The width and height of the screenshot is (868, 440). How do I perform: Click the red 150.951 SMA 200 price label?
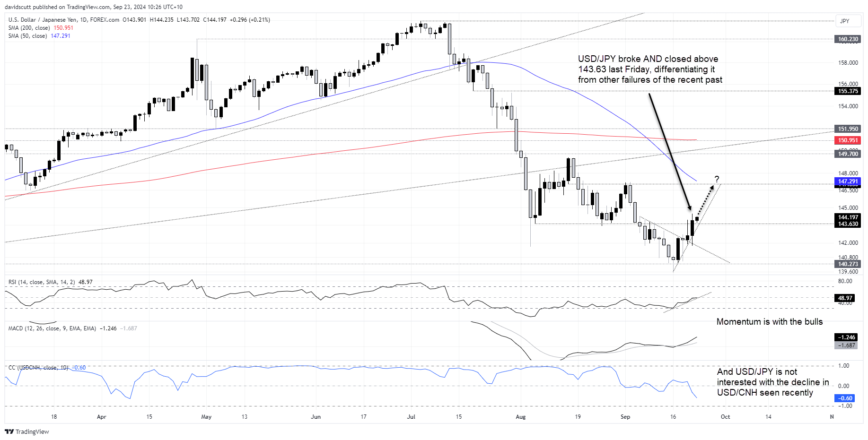point(848,140)
